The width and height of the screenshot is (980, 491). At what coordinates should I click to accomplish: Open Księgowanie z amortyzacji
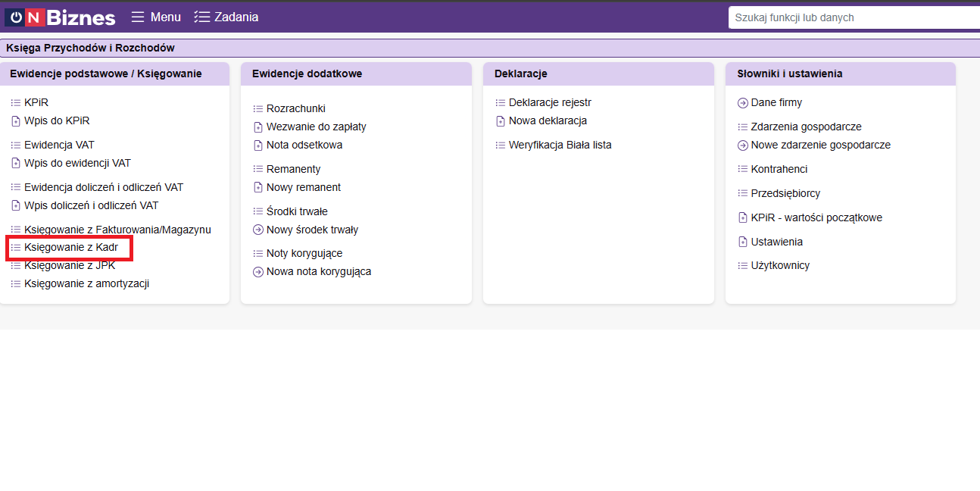[86, 283]
